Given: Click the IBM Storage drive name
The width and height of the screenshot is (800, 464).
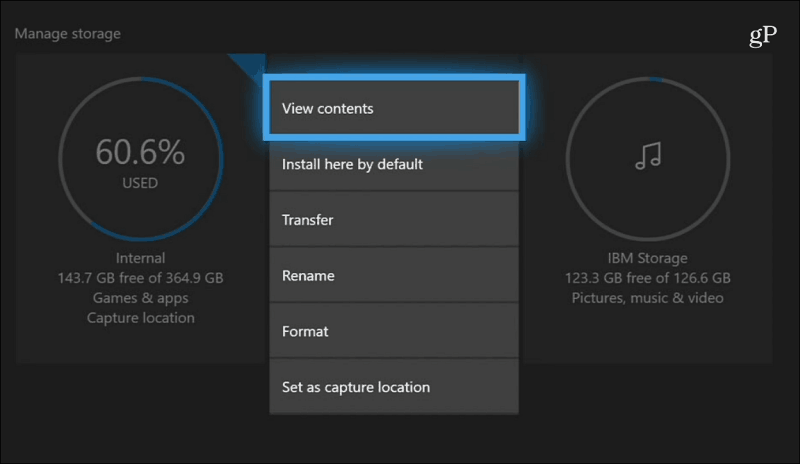Looking at the screenshot, I should pos(647,258).
